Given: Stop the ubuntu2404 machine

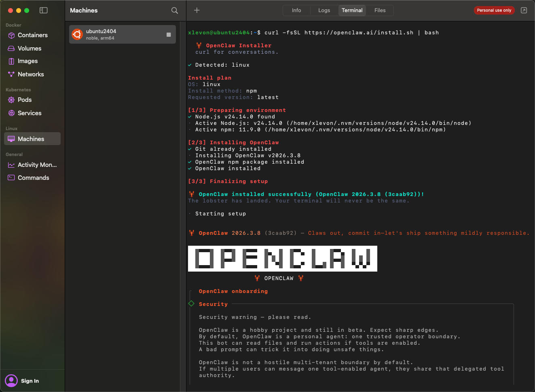Looking at the screenshot, I should (169, 35).
